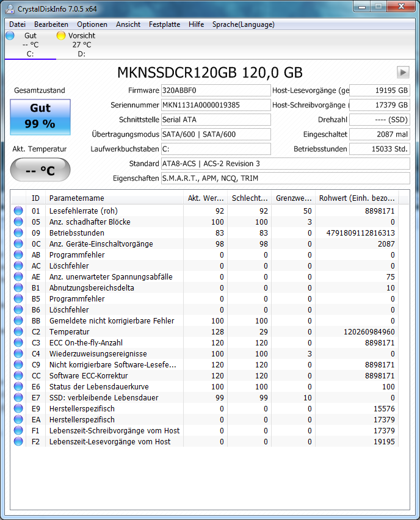Screen dimensions: 420x520
Task: Click status orb for Lesefehlerrate (roh)
Action: (x=18, y=211)
